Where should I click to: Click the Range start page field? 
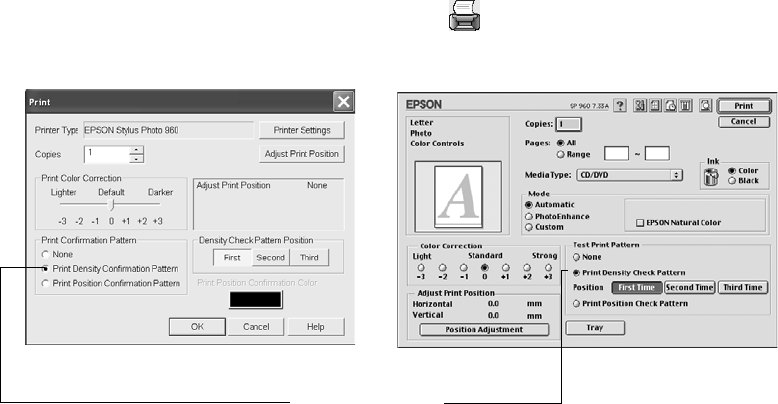tap(616, 153)
